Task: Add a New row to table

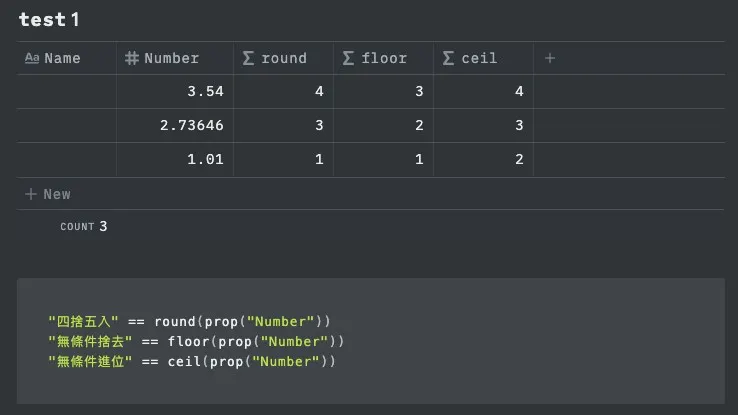Action: pyautogui.click(x=57, y=194)
